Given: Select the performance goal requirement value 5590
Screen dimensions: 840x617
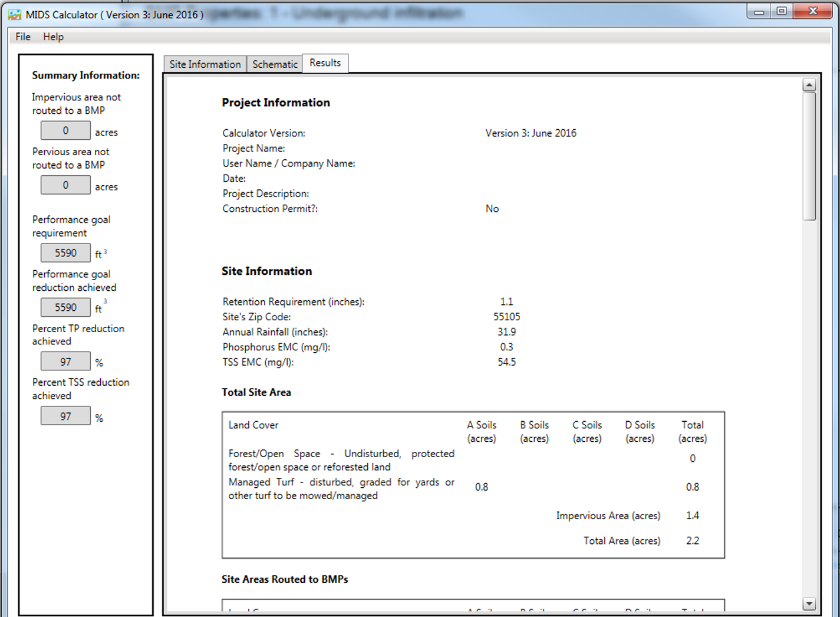Looking at the screenshot, I should (65, 252).
